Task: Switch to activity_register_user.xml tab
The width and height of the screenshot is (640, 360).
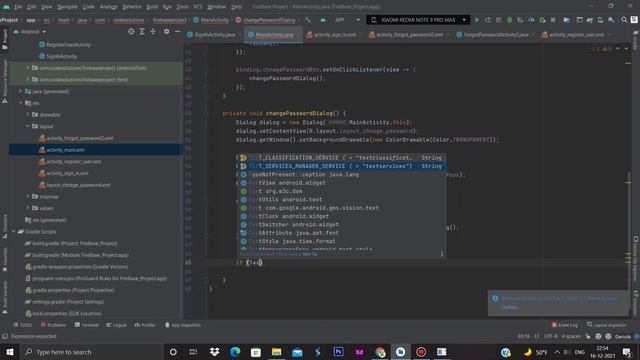Action: tap(576, 35)
